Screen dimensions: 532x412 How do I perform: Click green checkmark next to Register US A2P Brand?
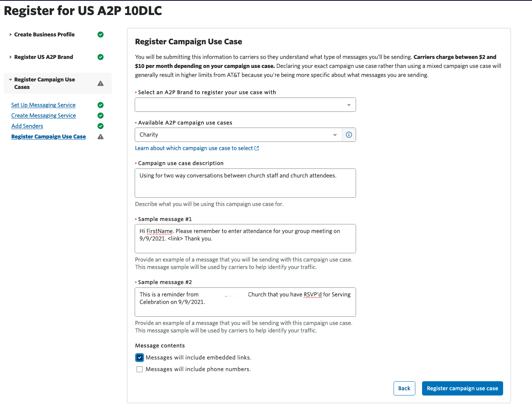pos(101,57)
